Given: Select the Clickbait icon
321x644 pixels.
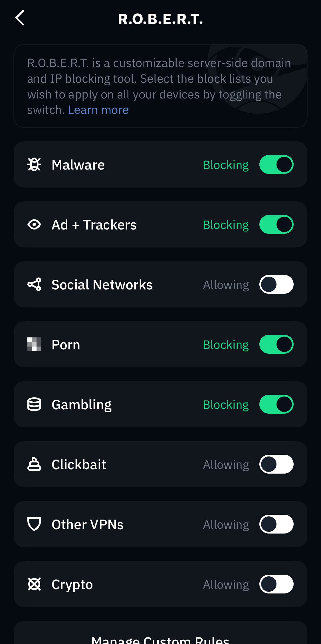Looking at the screenshot, I should (x=34, y=464).
